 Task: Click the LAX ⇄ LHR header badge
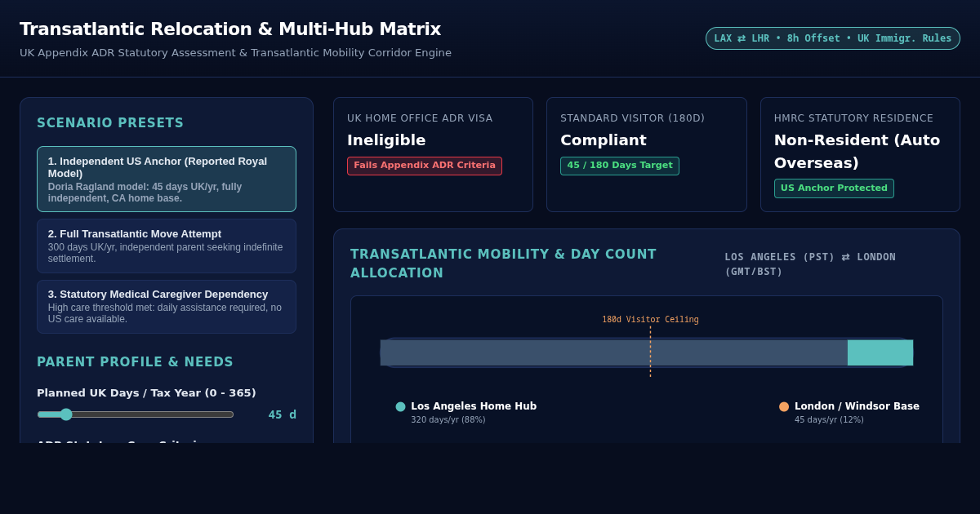[x=833, y=38]
